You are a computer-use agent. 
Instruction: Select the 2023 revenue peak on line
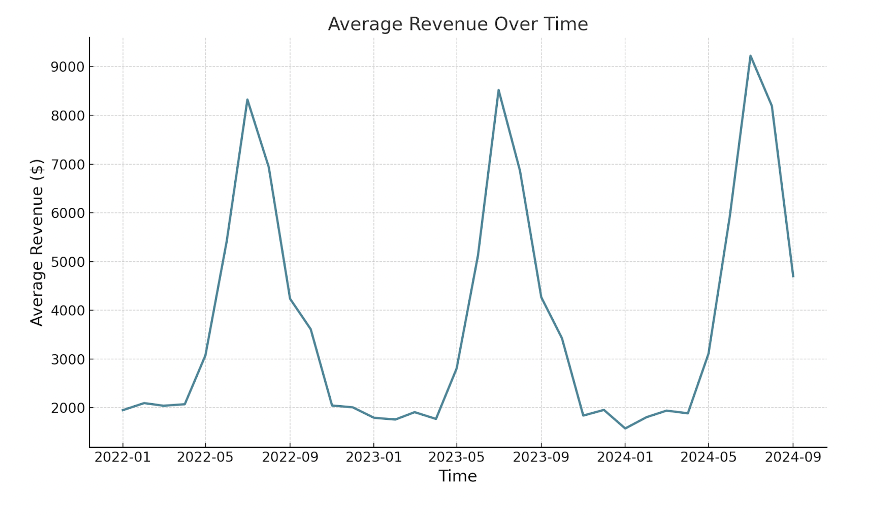coord(498,90)
